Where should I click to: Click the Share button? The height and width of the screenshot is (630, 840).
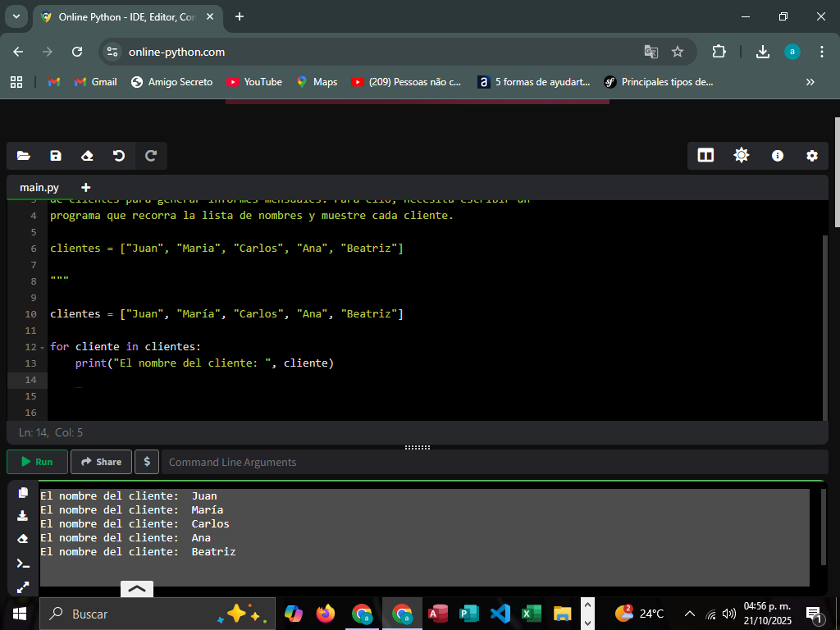click(x=101, y=462)
